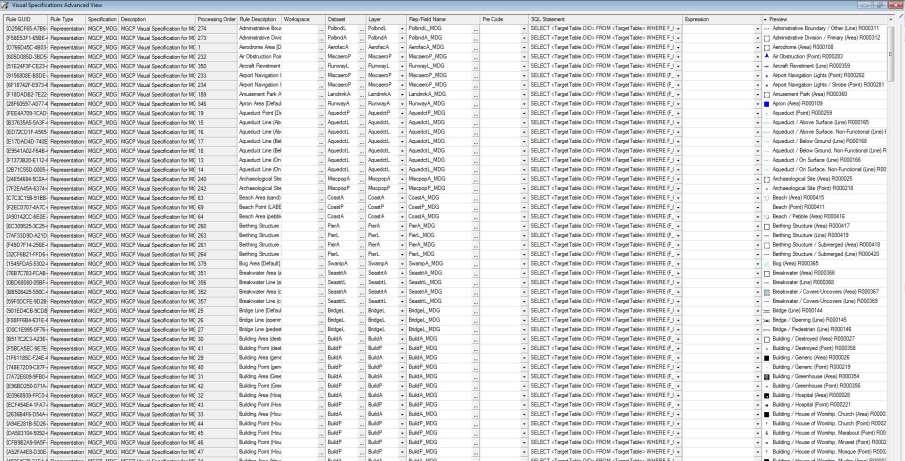Click the 'LandmrkA' dataset cell
The height and width of the screenshot is (461, 905).
tap(342, 94)
